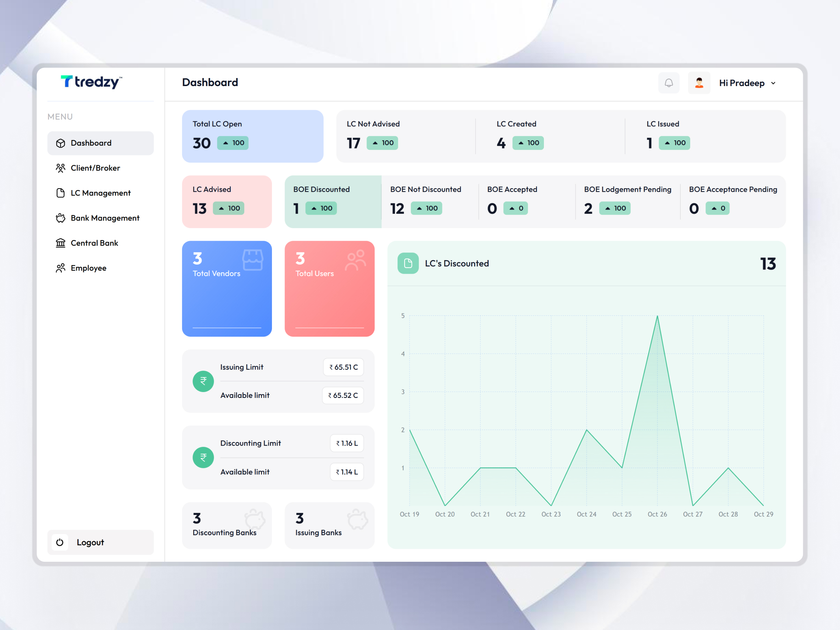Click the user avatar next to Hi Pradeep
The image size is (840, 630).
(699, 82)
